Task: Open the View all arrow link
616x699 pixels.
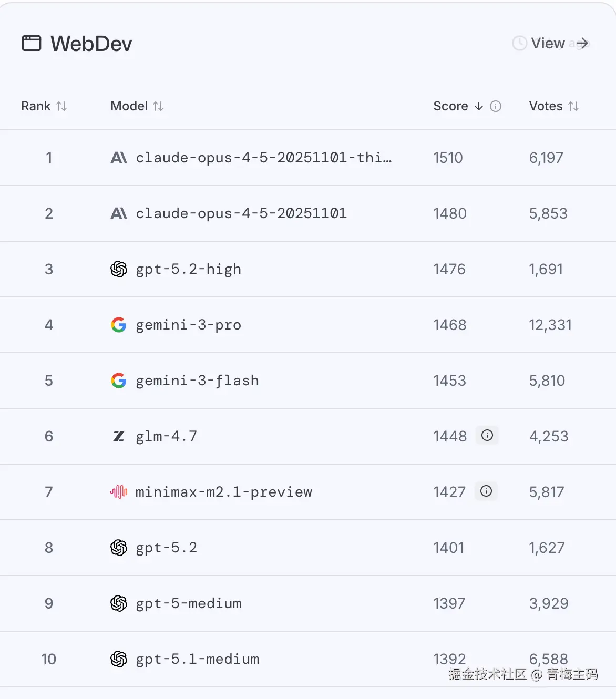Action: [581, 43]
